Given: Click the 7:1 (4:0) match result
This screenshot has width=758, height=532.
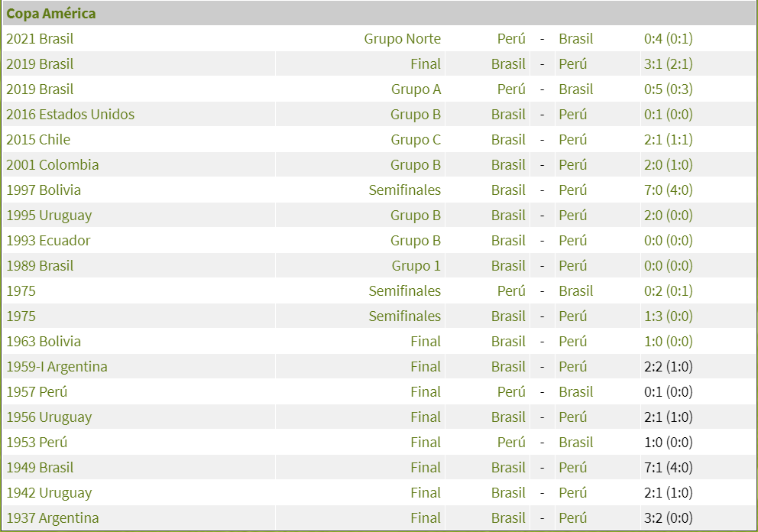Looking at the screenshot, I should pos(668,468).
